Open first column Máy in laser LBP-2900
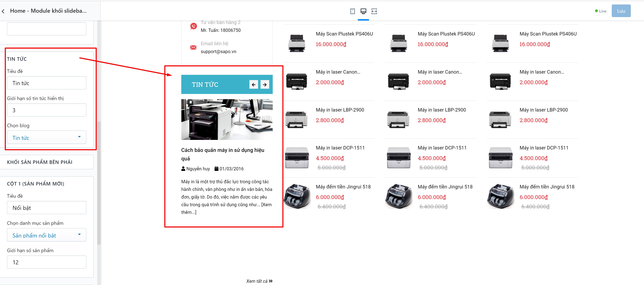Screen dimensions: 644x285 (x=340, y=110)
